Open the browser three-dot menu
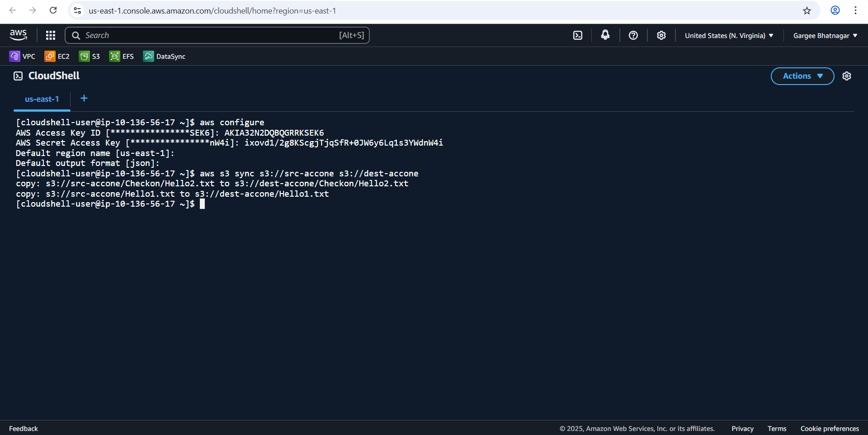Viewport: 868px width, 435px height. click(x=855, y=10)
